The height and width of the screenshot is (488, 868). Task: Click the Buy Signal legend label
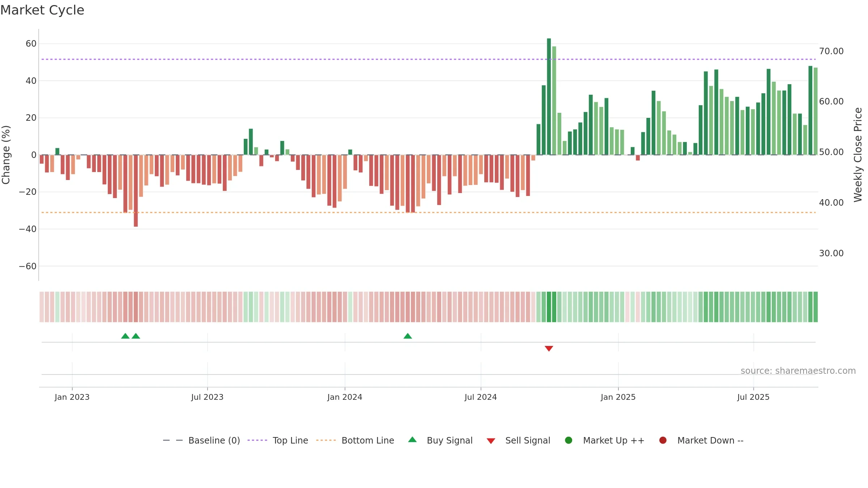(450, 440)
